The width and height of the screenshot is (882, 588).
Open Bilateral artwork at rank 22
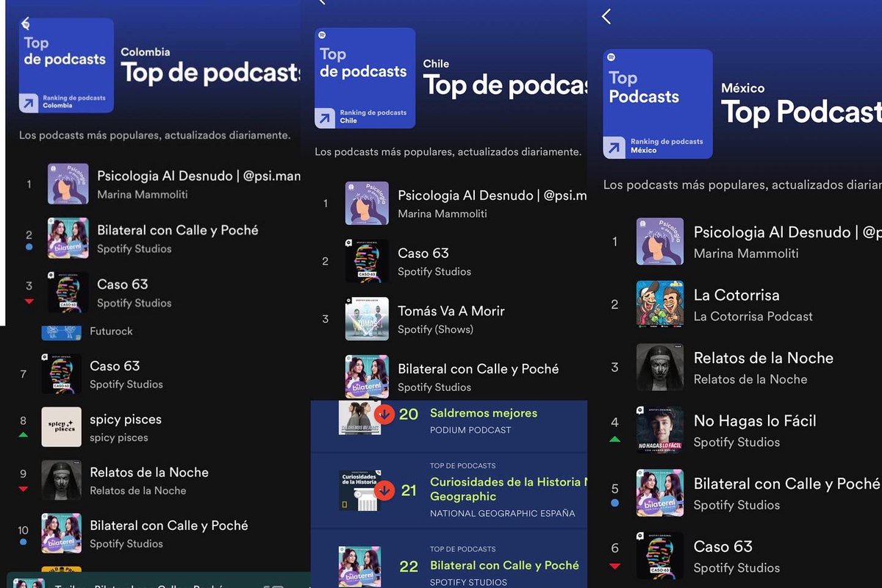click(359, 567)
